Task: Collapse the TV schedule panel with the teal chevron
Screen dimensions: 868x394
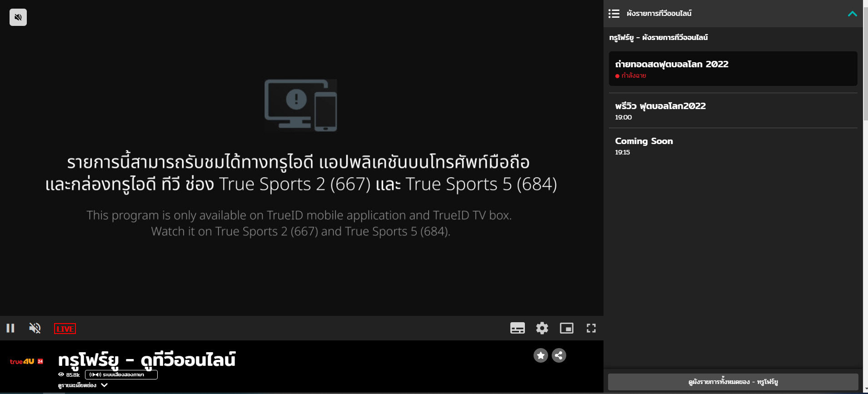Action: [853, 14]
